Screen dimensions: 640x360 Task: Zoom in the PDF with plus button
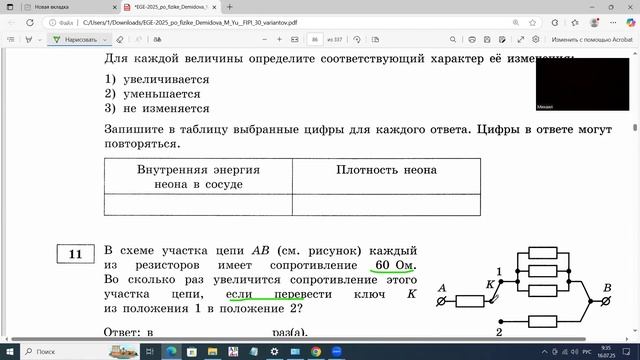280,40
